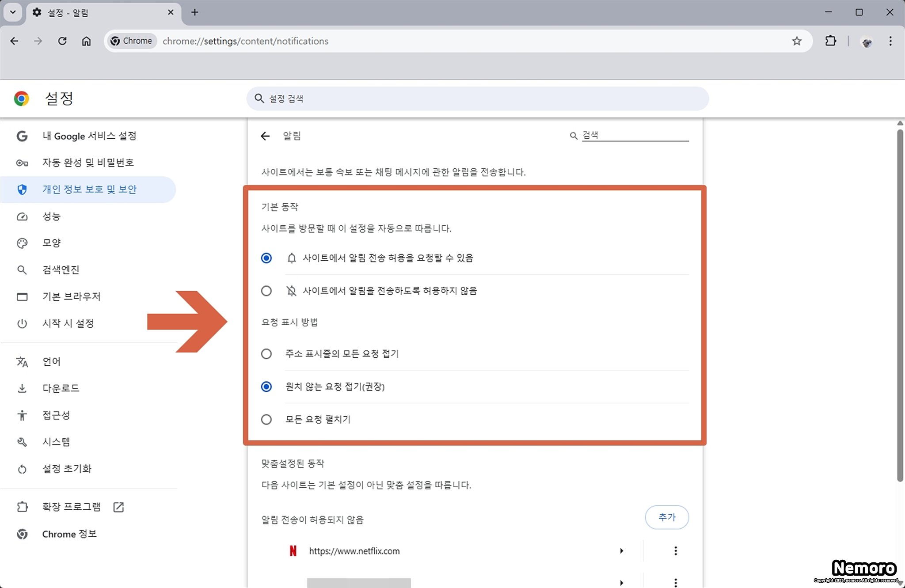905x588 pixels.
Task: Click the Netflix site favicon
Action: pyautogui.click(x=293, y=551)
